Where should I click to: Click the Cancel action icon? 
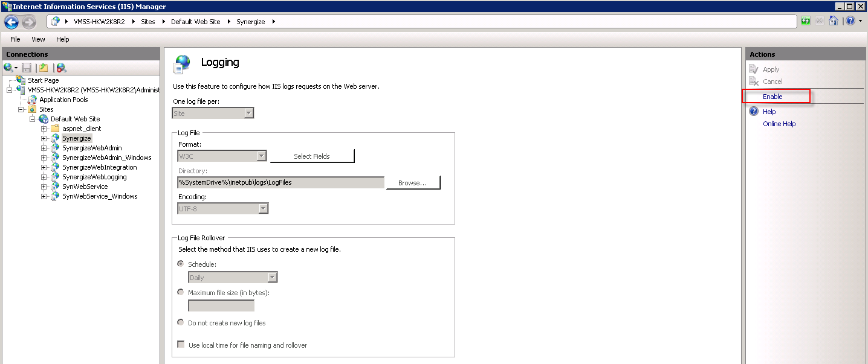coord(754,81)
